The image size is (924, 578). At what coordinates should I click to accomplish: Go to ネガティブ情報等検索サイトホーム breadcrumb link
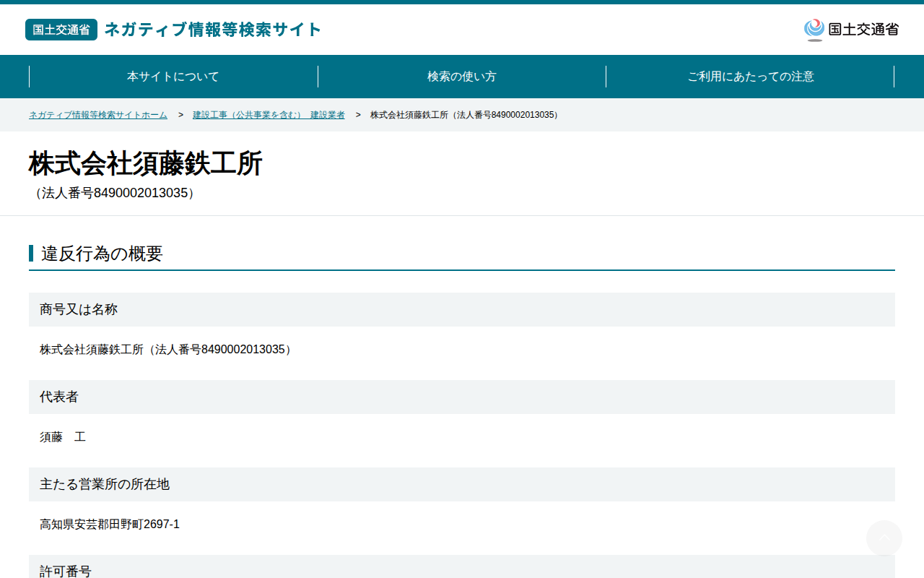98,115
